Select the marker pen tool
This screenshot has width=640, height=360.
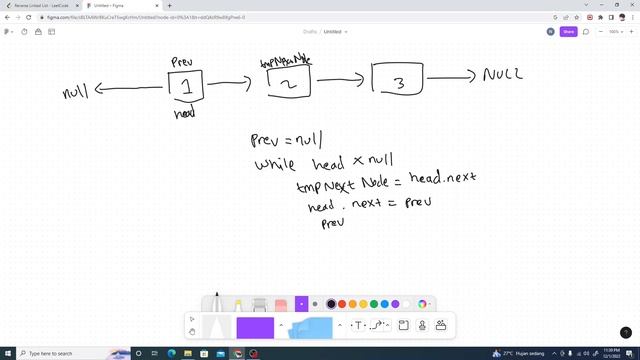[x=217, y=303]
